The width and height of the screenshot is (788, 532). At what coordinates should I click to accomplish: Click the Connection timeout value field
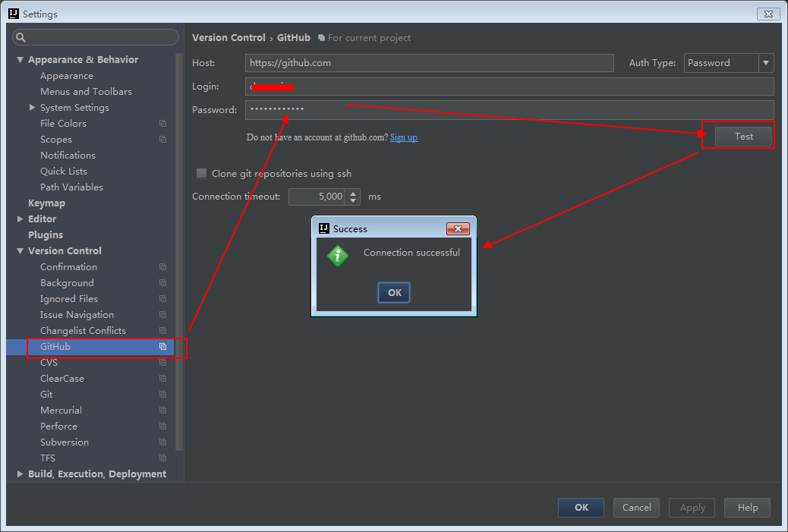coord(317,197)
